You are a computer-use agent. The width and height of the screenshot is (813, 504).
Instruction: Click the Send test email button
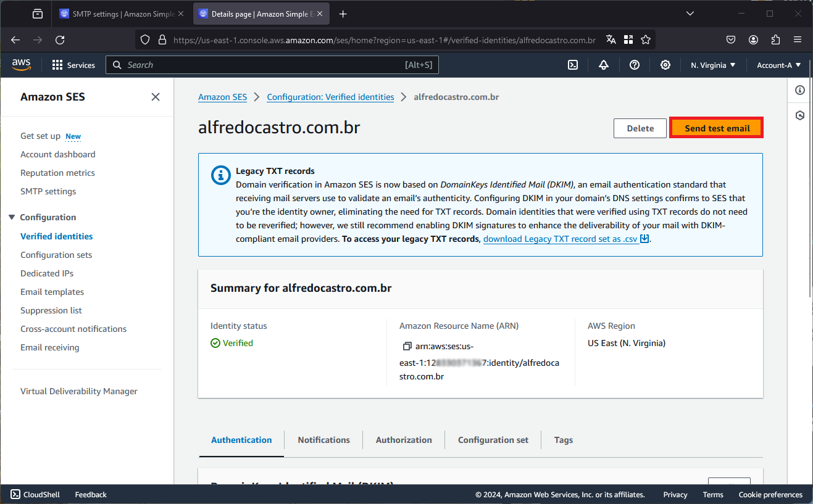click(x=717, y=128)
